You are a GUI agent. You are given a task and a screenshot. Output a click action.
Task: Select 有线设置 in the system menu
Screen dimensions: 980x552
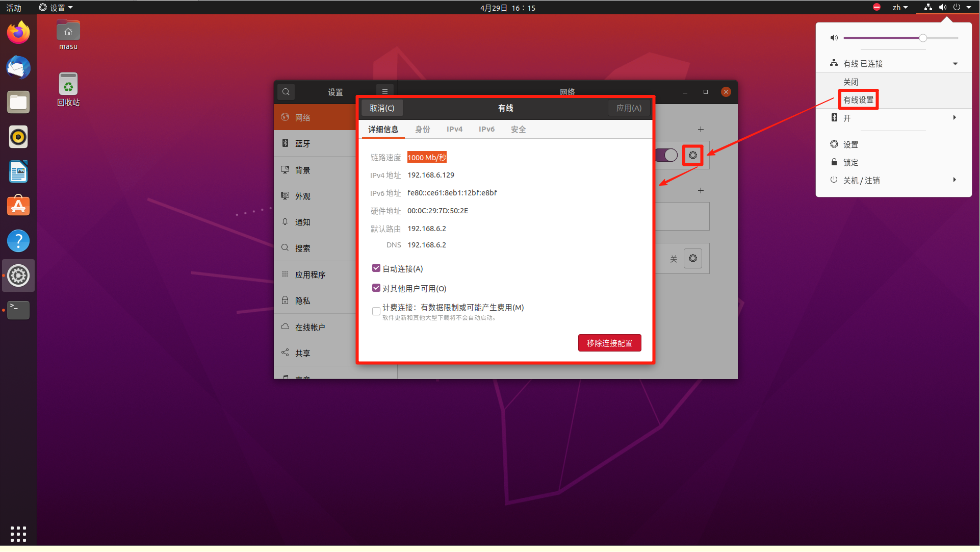tap(858, 100)
